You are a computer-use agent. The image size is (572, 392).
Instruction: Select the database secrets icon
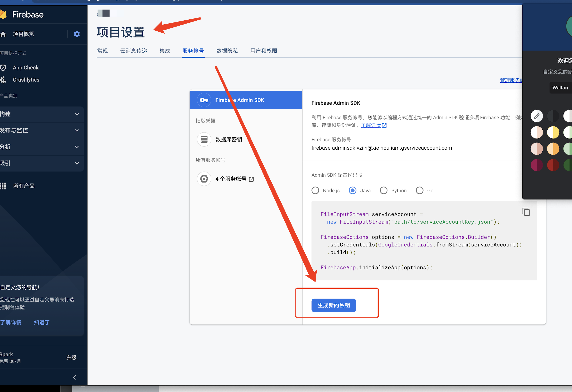(x=204, y=139)
